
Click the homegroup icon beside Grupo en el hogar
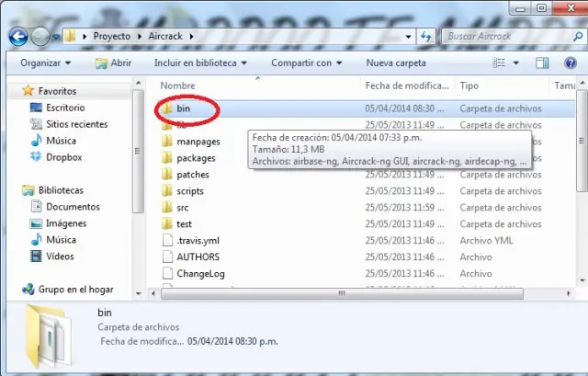(x=28, y=289)
